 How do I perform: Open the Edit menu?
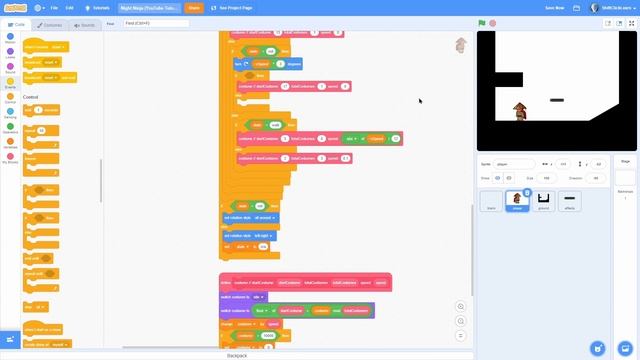pos(70,8)
